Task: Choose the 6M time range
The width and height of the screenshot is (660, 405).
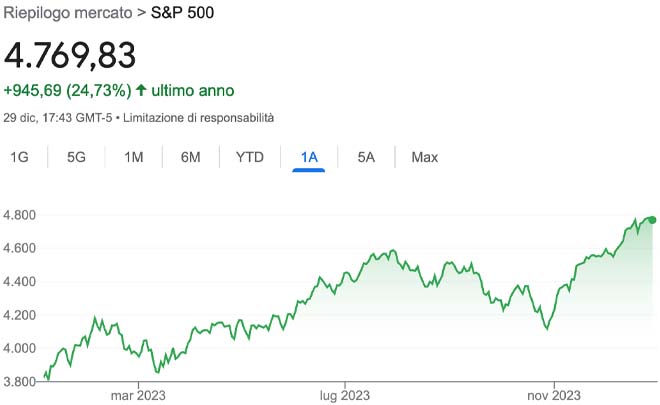Action: click(x=191, y=157)
